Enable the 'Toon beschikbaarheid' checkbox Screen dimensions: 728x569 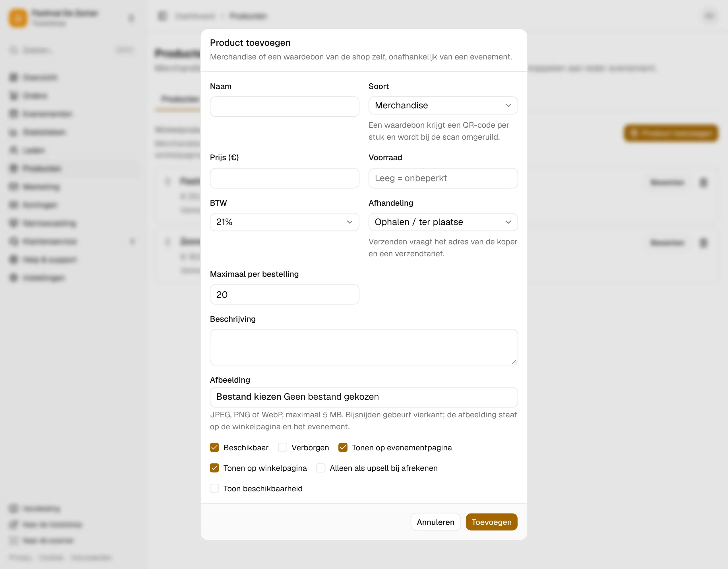click(214, 488)
